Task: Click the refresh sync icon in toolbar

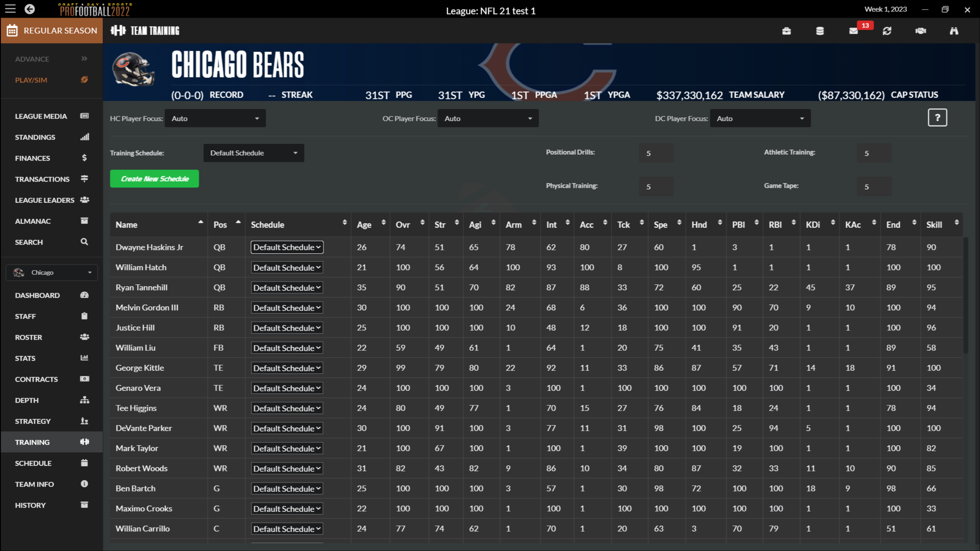Action: point(887,31)
